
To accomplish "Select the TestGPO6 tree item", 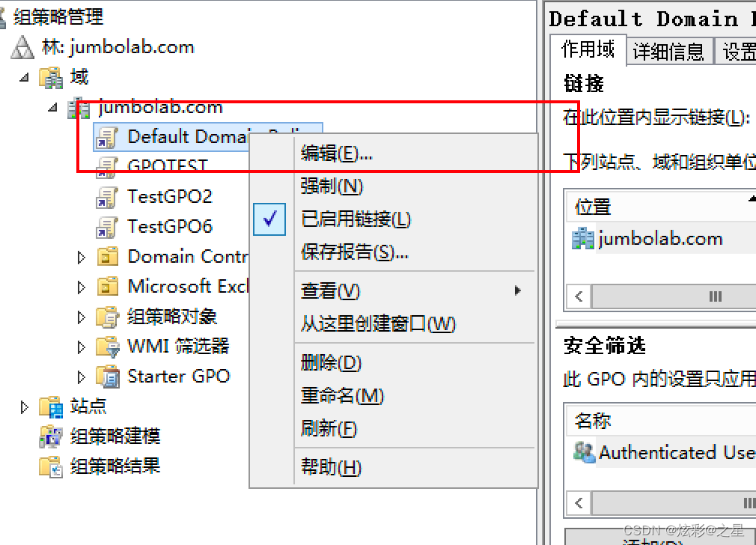I will tap(170, 227).
